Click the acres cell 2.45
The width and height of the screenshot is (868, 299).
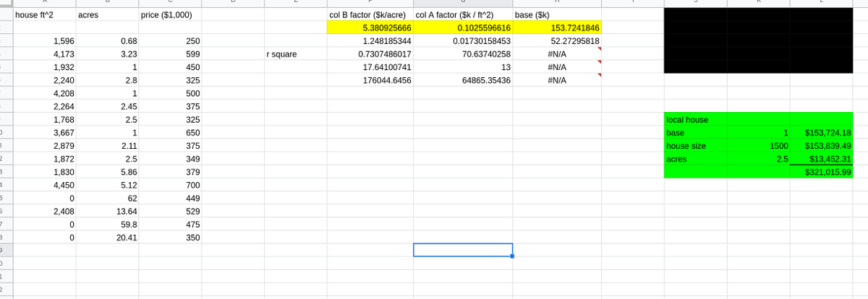107,106
